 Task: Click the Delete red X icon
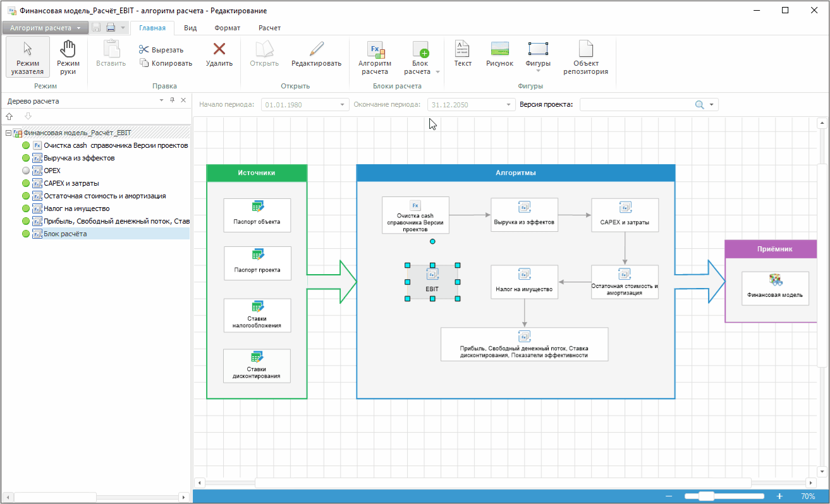click(219, 49)
